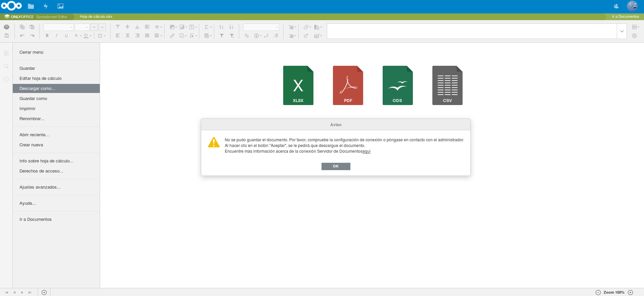Click 'Ir a Documentos' in the header
644x296 pixels.
tap(625, 16)
